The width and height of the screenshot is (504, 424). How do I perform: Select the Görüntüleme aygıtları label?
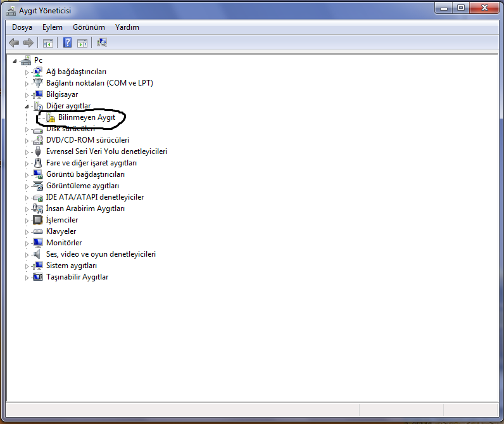click(82, 186)
